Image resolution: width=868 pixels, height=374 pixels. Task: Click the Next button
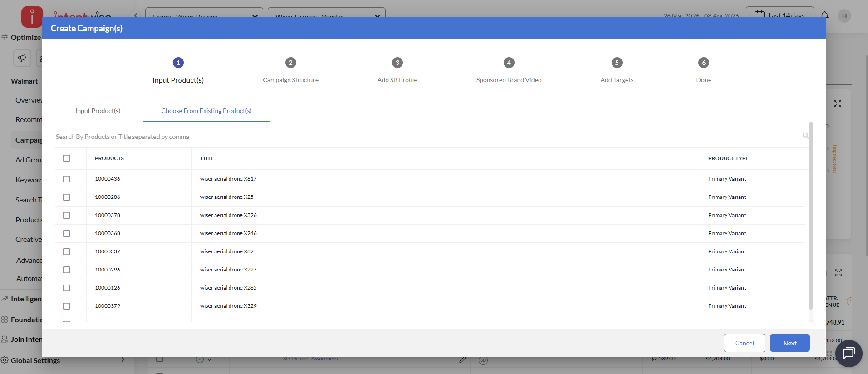[x=790, y=343]
